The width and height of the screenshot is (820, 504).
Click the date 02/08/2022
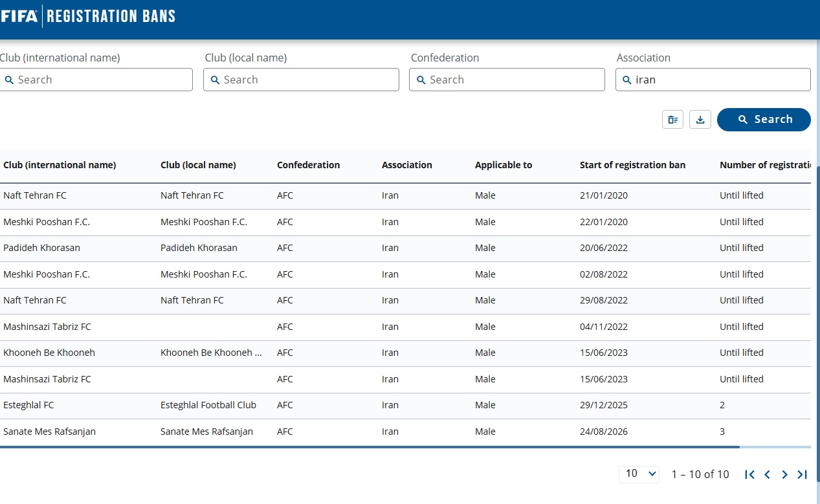click(604, 274)
